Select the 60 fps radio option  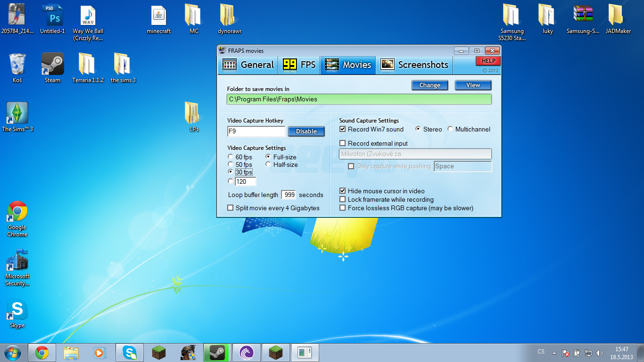pyautogui.click(x=231, y=157)
